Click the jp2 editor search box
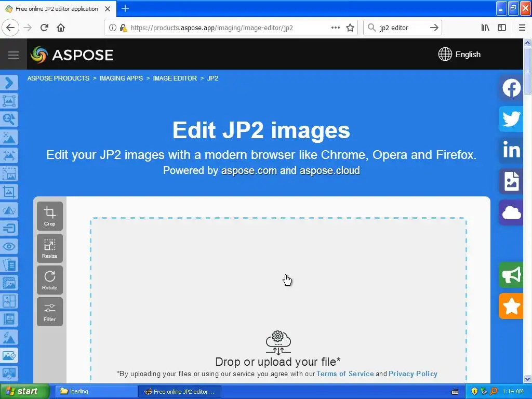Image resolution: width=532 pixels, height=399 pixels. [402, 28]
